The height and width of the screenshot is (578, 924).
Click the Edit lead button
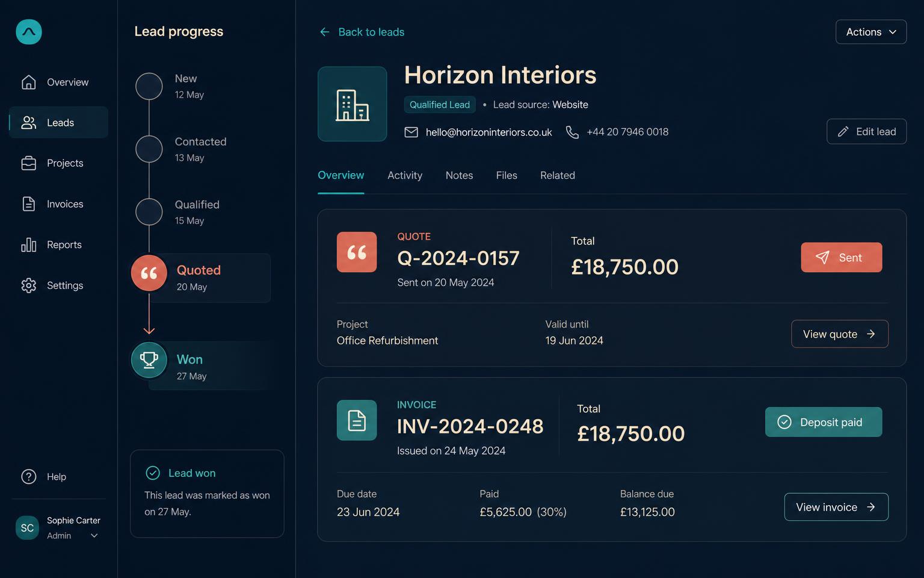[866, 131]
